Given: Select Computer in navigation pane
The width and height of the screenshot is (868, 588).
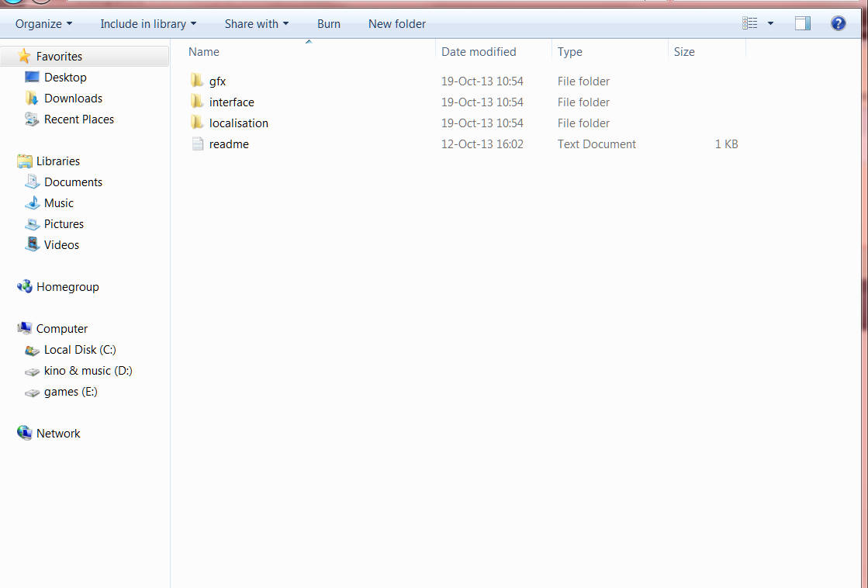Looking at the screenshot, I should (62, 329).
